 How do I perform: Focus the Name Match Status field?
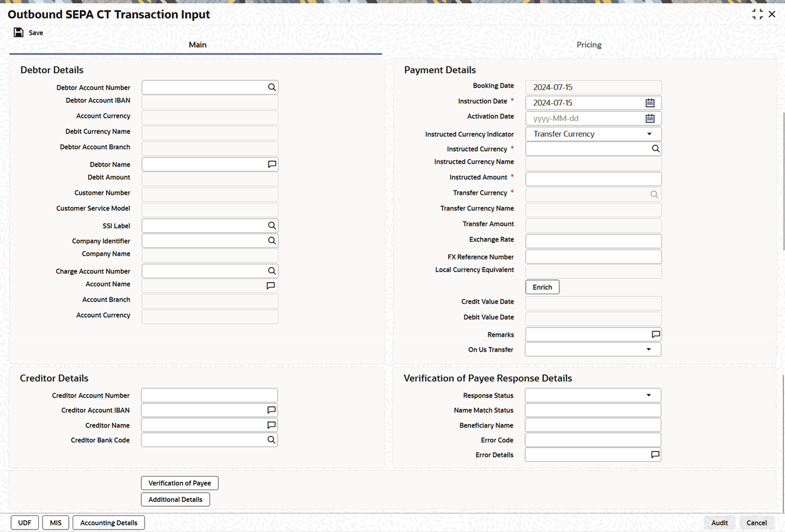click(x=593, y=410)
